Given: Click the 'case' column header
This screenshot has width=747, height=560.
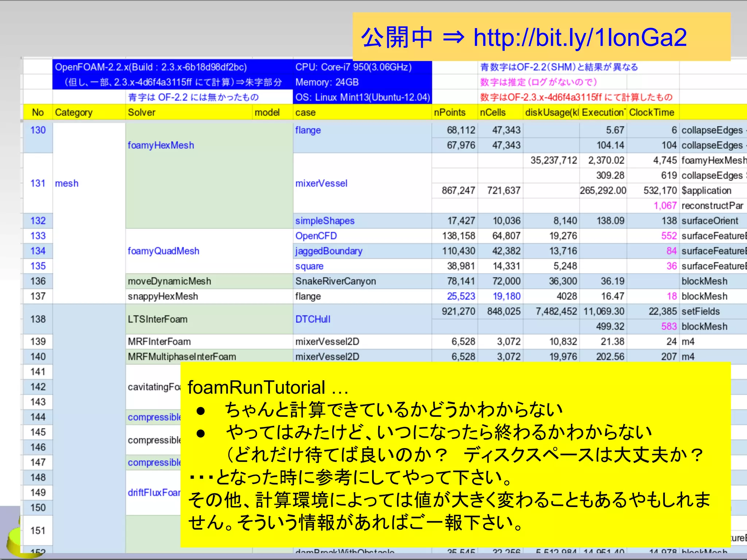Looking at the screenshot, I should (x=362, y=112).
